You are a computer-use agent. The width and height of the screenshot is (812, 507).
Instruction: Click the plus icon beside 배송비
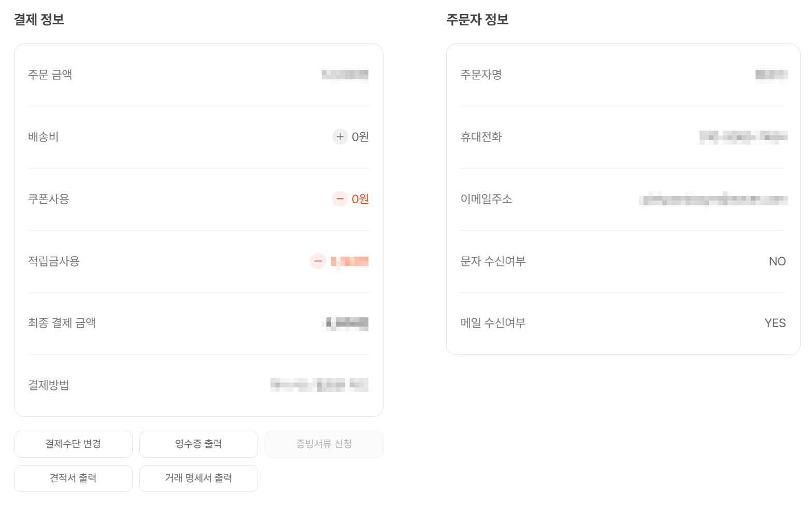point(339,137)
